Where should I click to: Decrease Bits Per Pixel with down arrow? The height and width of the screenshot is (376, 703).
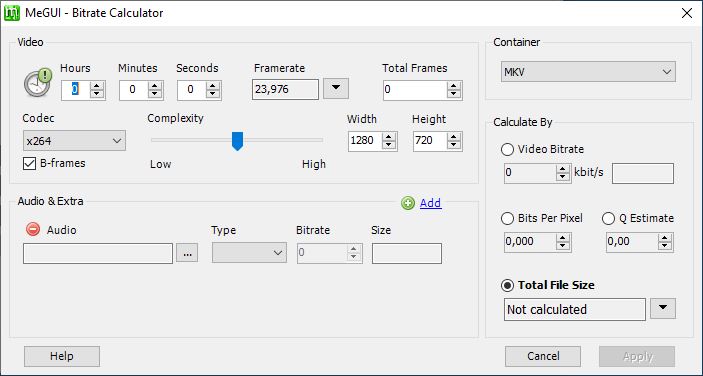563,246
